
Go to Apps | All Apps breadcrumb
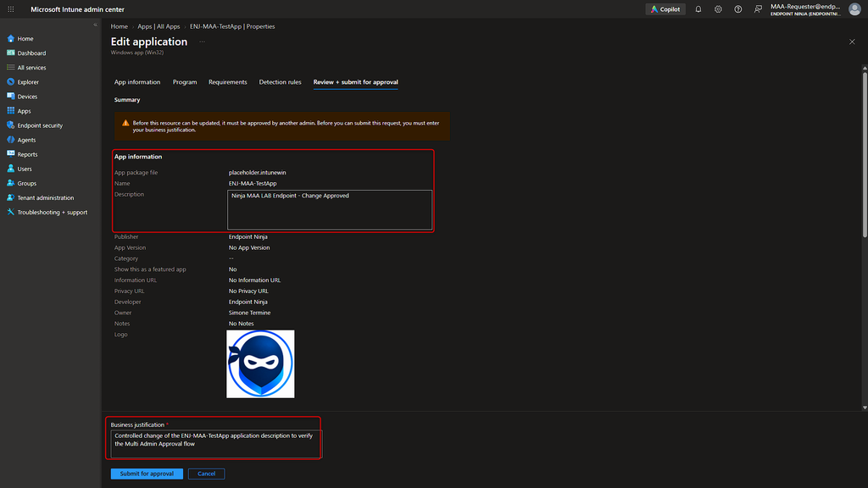tap(159, 26)
